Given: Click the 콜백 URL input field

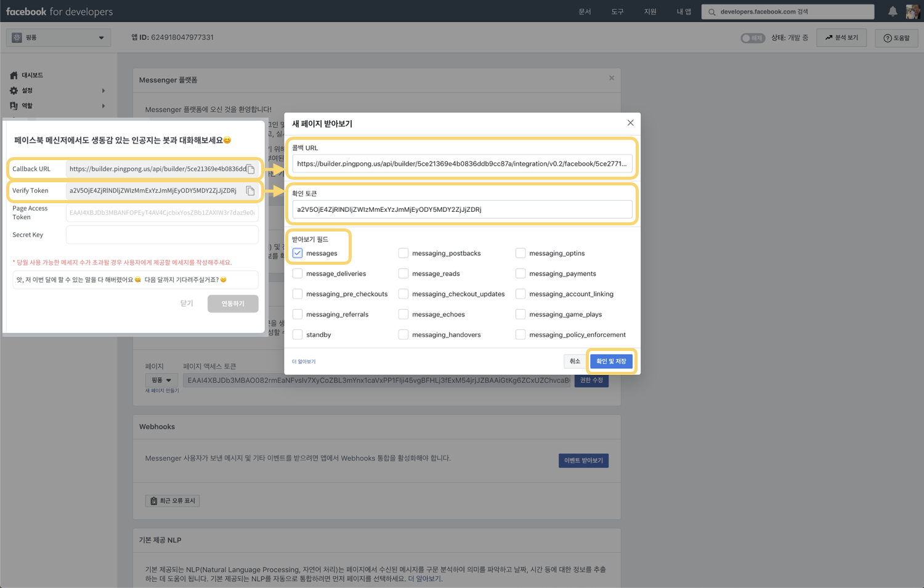Looking at the screenshot, I should point(462,164).
